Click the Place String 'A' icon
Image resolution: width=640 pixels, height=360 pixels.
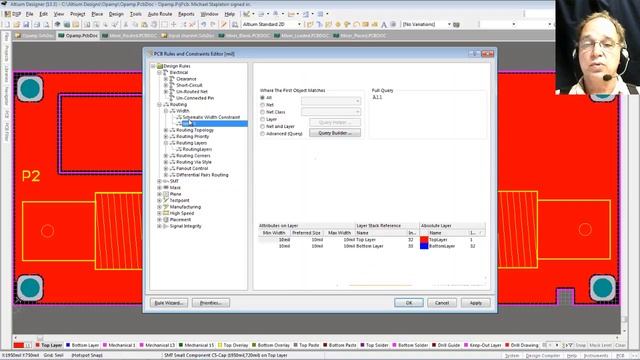(x=384, y=24)
